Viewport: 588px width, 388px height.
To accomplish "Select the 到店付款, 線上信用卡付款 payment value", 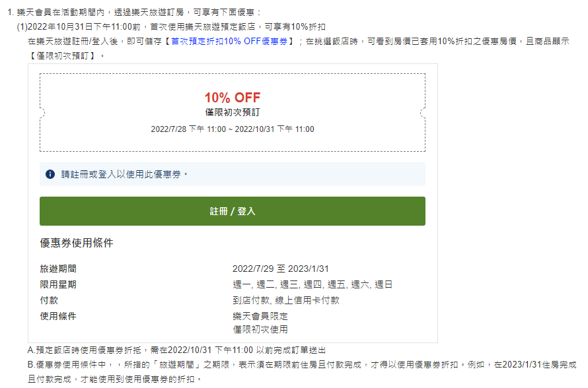I will (x=286, y=300).
